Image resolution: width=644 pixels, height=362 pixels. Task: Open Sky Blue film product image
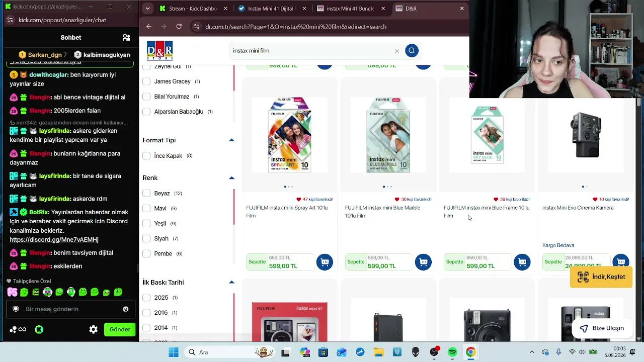pos(487,135)
